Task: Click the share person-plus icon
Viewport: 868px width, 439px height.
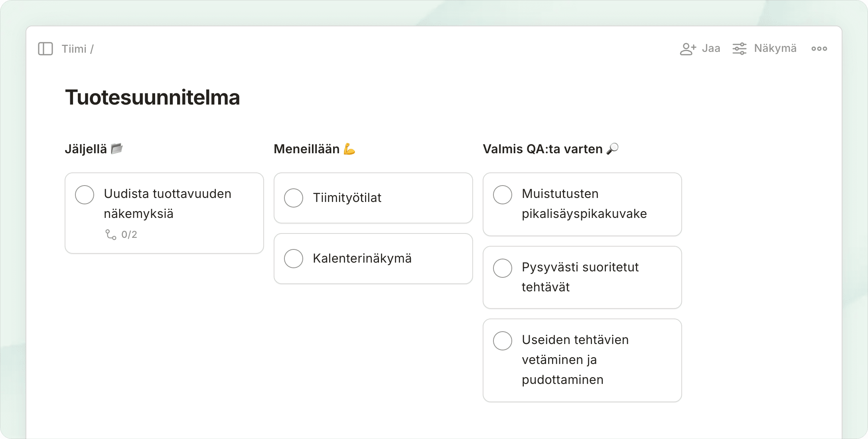Action: [688, 49]
